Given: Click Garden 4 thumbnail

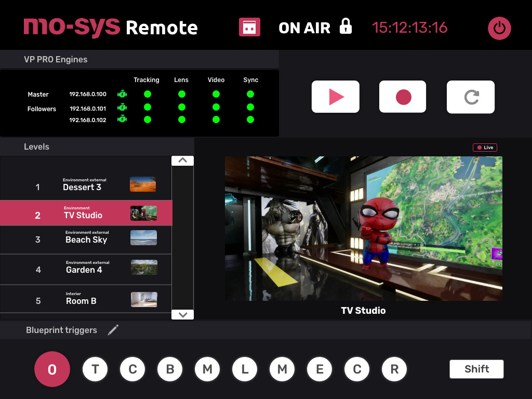Looking at the screenshot, I should pyautogui.click(x=144, y=268).
